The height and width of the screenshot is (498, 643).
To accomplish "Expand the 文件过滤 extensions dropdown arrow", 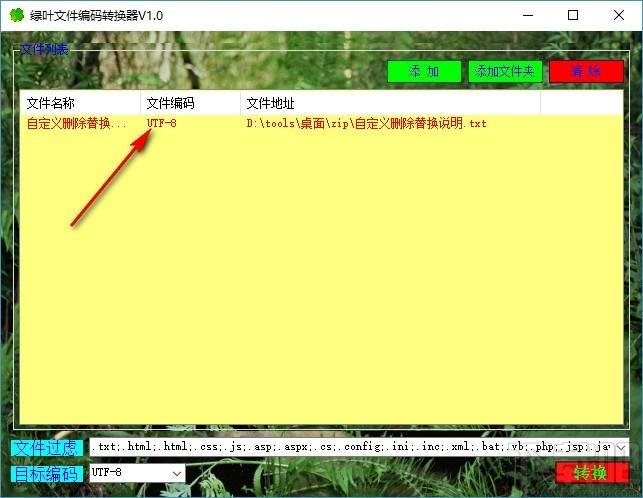I will coord(621,447).
